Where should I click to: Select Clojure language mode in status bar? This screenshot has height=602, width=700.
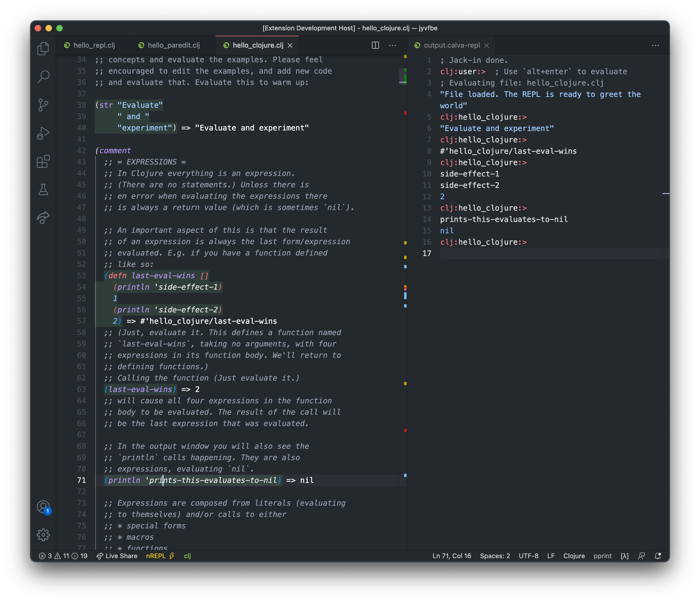tap(574, 556)
